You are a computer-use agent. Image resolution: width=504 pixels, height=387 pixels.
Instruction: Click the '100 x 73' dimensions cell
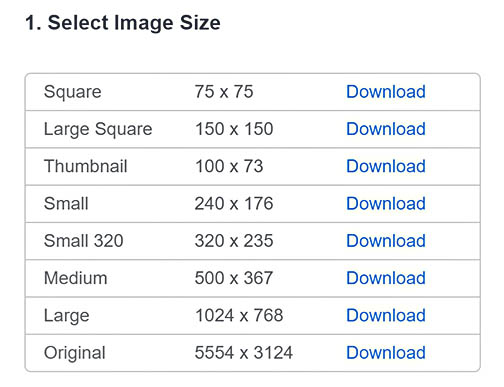[229, 166]
